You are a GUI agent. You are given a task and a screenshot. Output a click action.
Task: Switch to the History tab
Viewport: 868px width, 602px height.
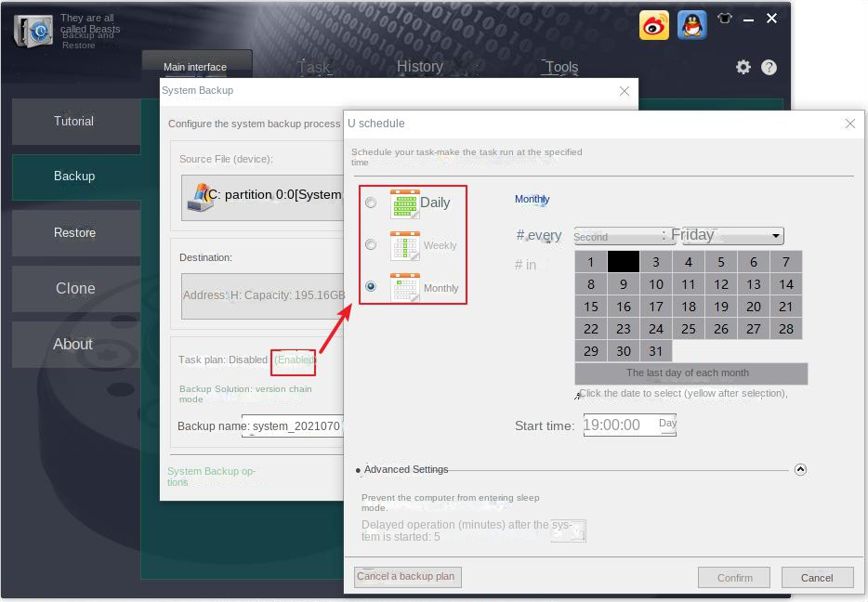[x=419, y=66]
